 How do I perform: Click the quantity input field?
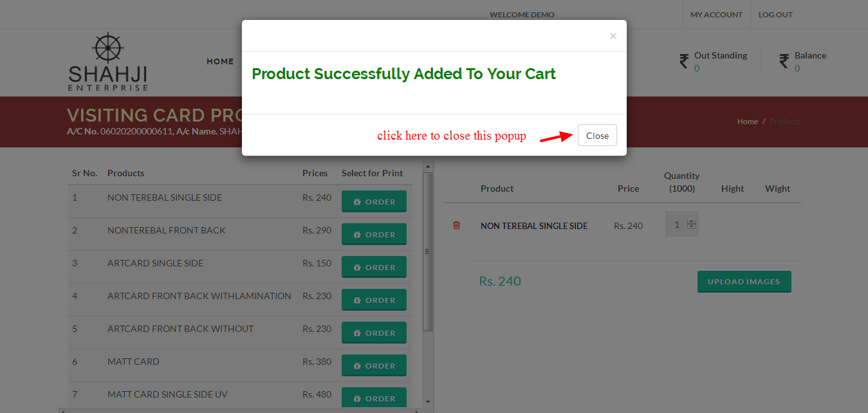pos(678,225)
